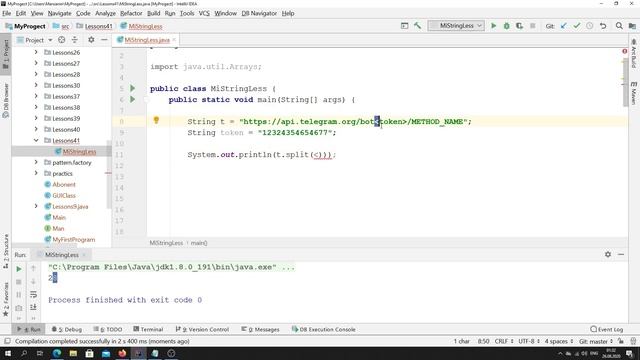Open Git history clock icon
The height and width of the screenshot is (360, 640).
pos(589,26)
